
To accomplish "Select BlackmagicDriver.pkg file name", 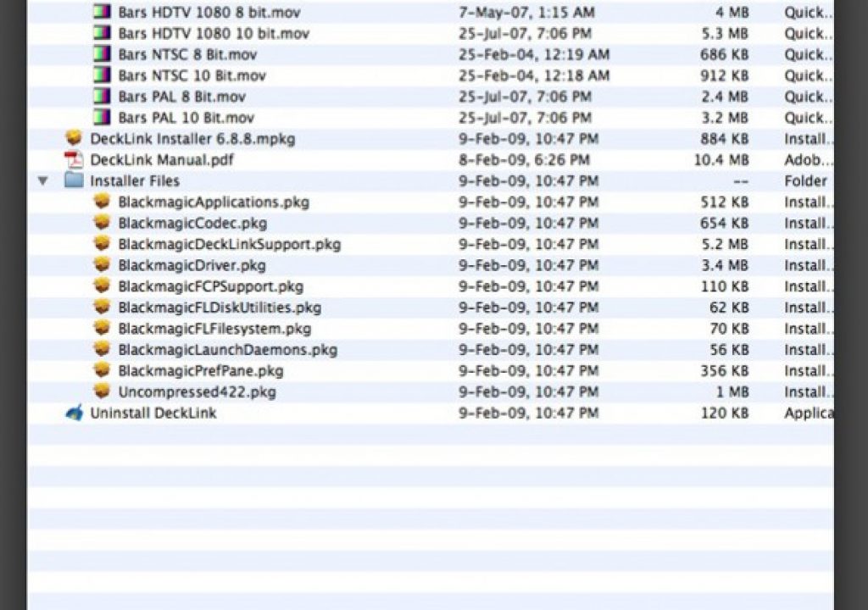I will (x=192, y=265).
